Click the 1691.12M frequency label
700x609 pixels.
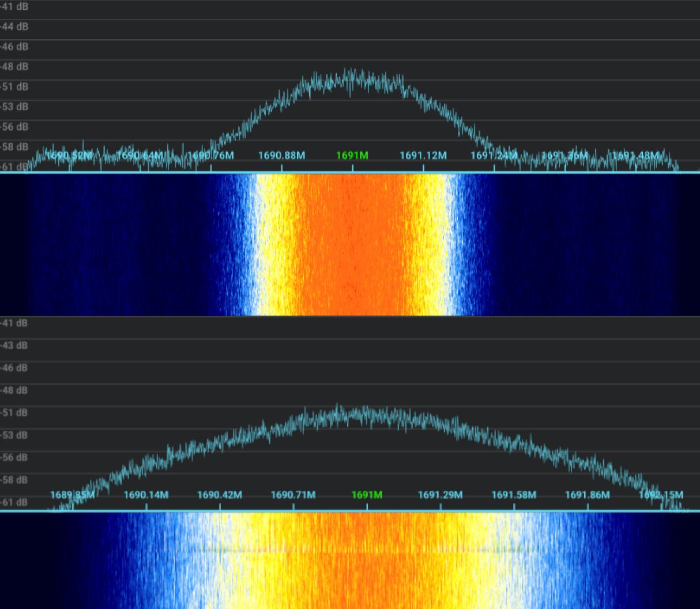424,155
